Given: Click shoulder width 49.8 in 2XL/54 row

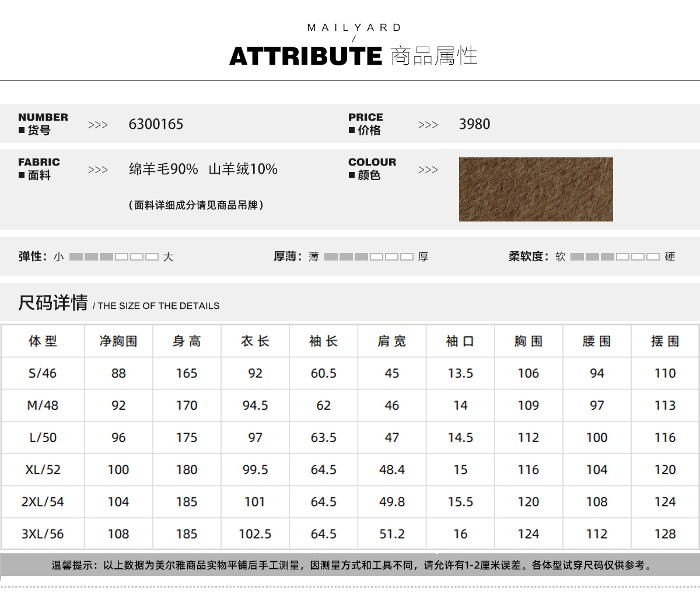Looking at the screenshot, I should 391,501.
